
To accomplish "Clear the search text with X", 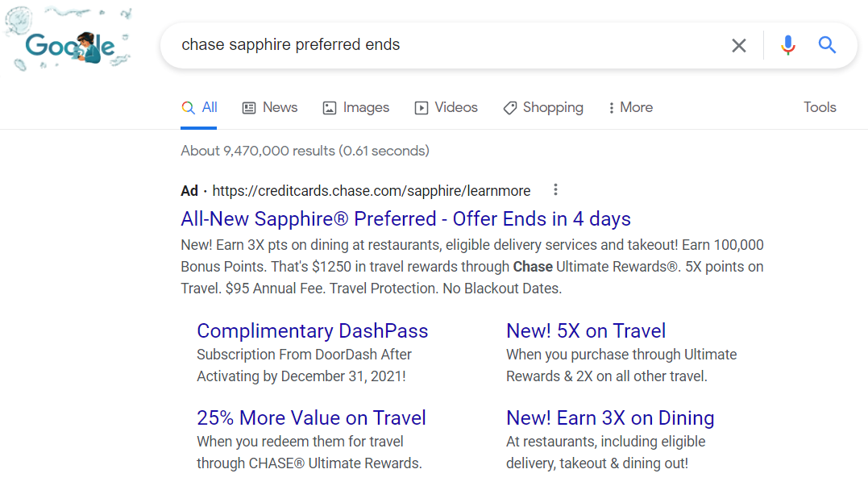I will coord(738,45).
